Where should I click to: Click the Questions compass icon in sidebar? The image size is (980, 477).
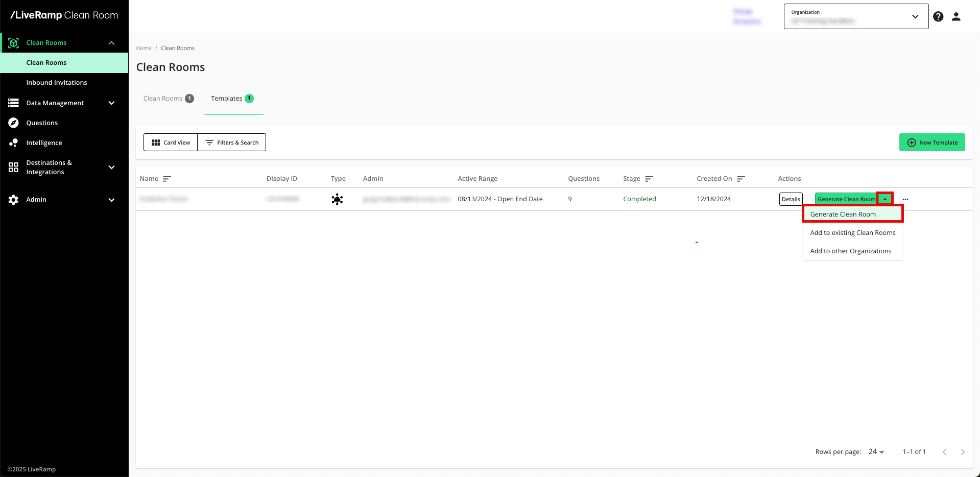tap(14, 123)
